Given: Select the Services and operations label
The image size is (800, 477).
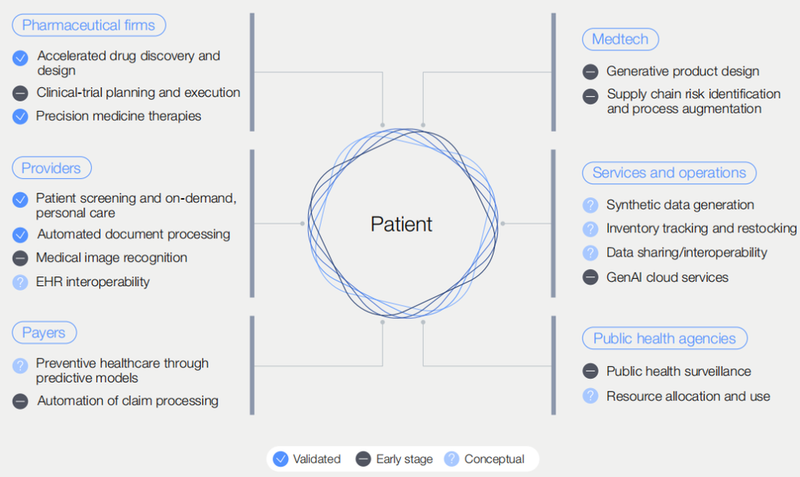Looking at the screenshot, I should click(x=668, y=172).
